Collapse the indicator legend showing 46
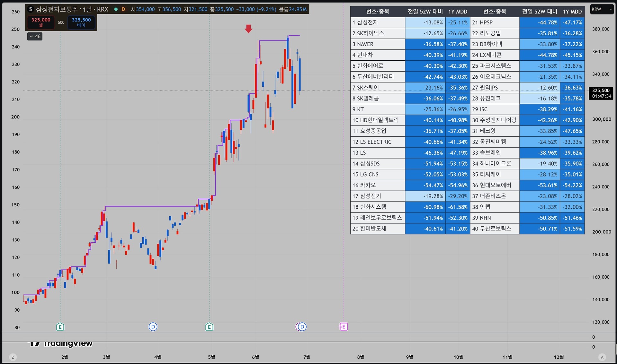This screenshot has height=364, width=617. [x=35, y=36]
